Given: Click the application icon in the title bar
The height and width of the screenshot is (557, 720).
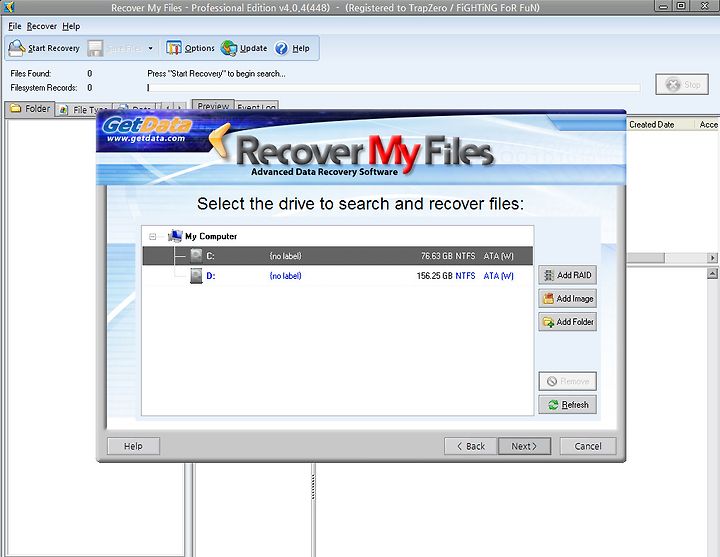Looking at the screenshot, I should (x=9, y=6).
